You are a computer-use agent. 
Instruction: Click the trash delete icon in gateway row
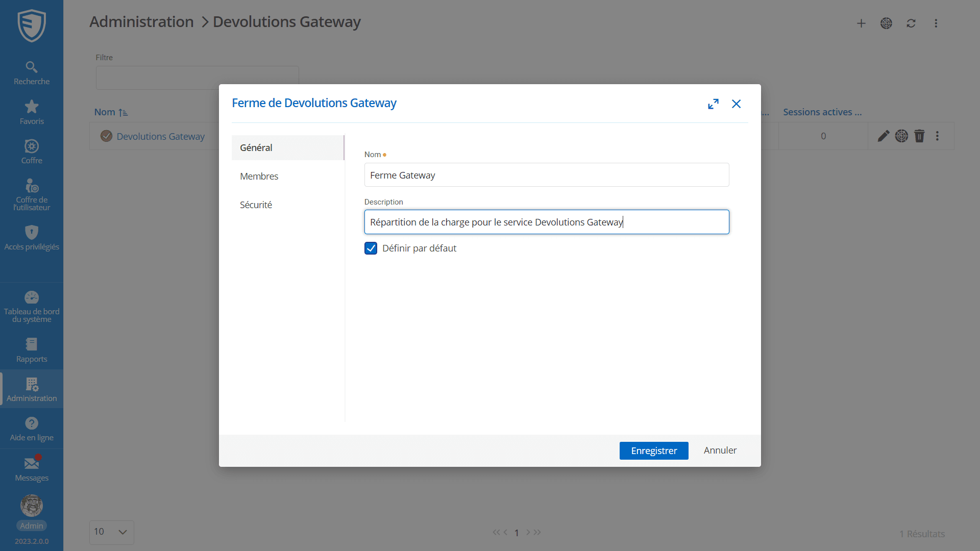pos(919,136)
